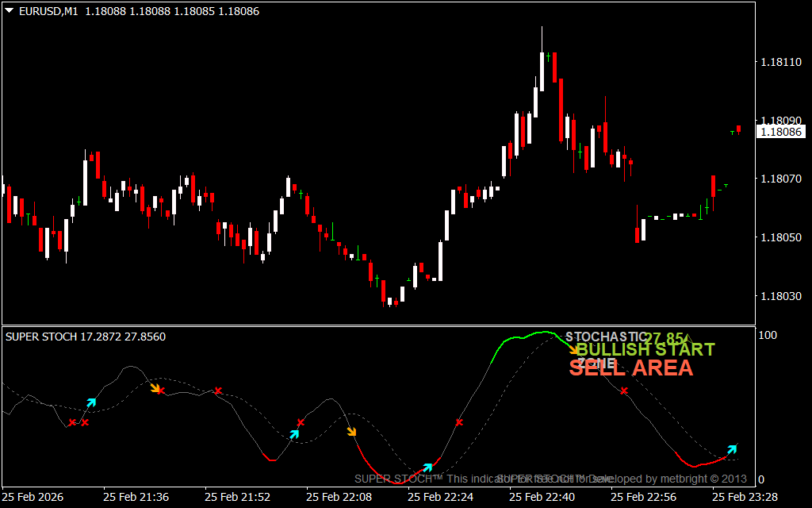This screenshot has height=508, width=812.
Task: Click the 1.18110 level on price scale
Action: tap(780, 62)
